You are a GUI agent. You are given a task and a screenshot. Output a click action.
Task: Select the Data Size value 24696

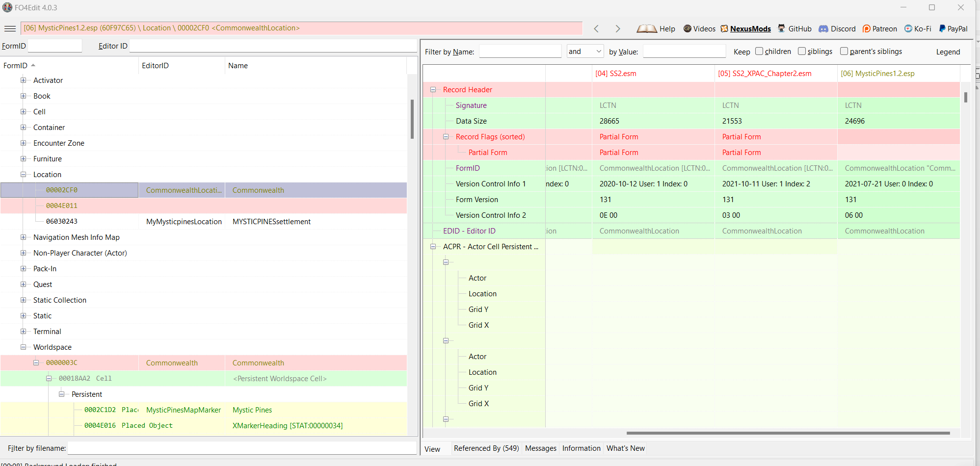(854, 121)
